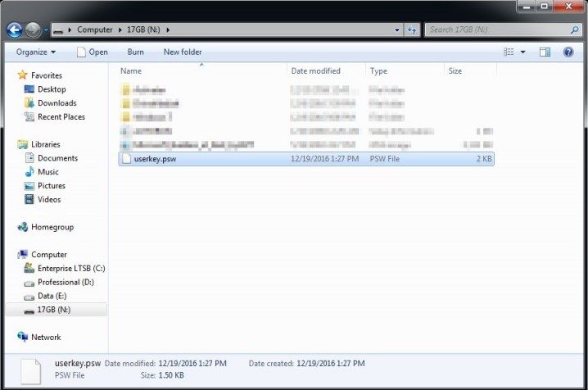Open the Music library
Image resolution: width=588 pixels, height=390 pixels.
[x=48, y=172]
